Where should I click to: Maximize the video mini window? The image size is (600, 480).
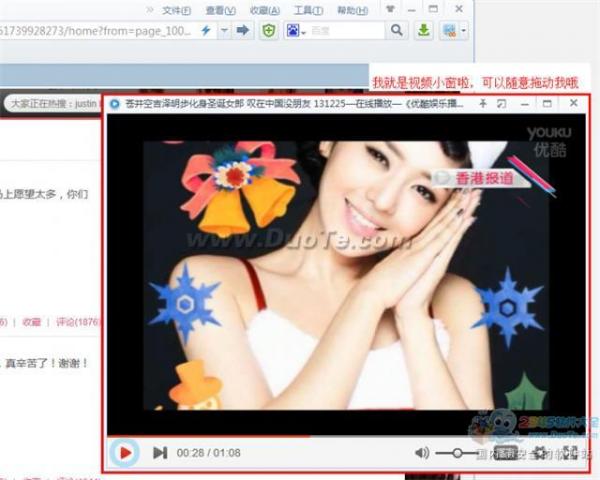click(548, 103)
